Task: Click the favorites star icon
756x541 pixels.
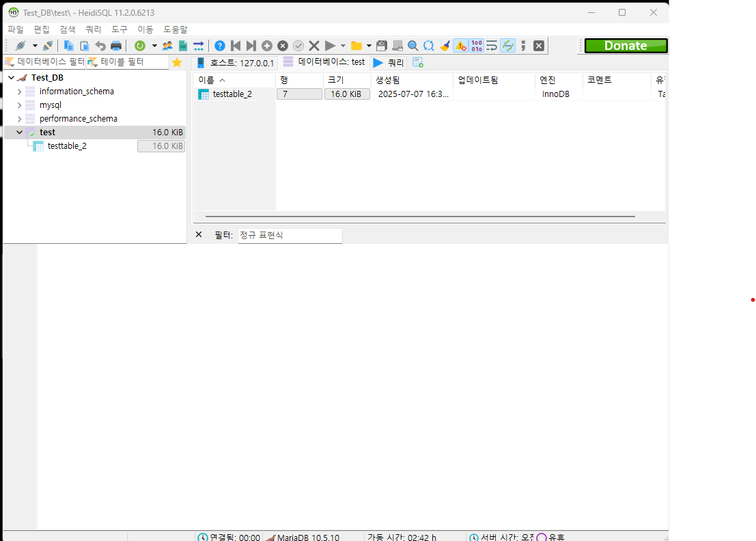Action: coord(177,62)
